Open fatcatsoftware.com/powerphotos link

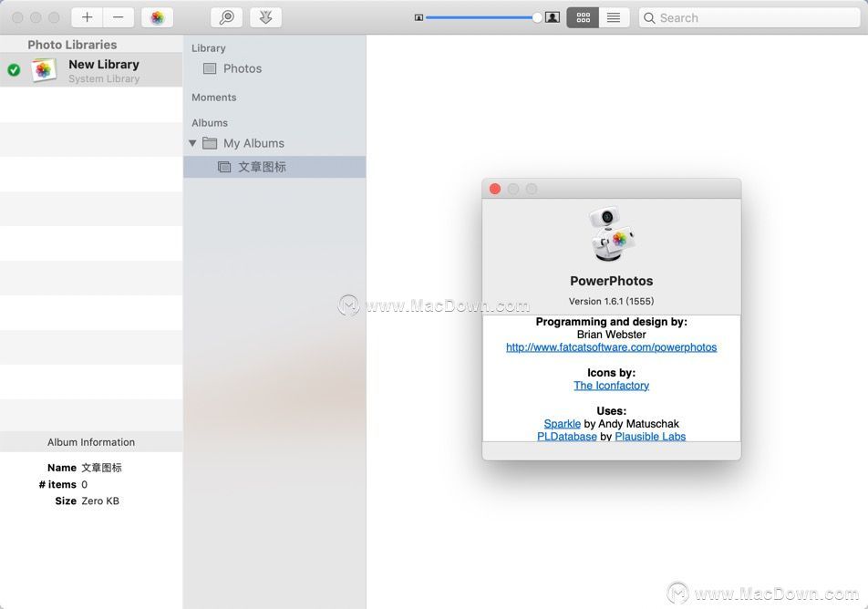click(x=611, y=347)
